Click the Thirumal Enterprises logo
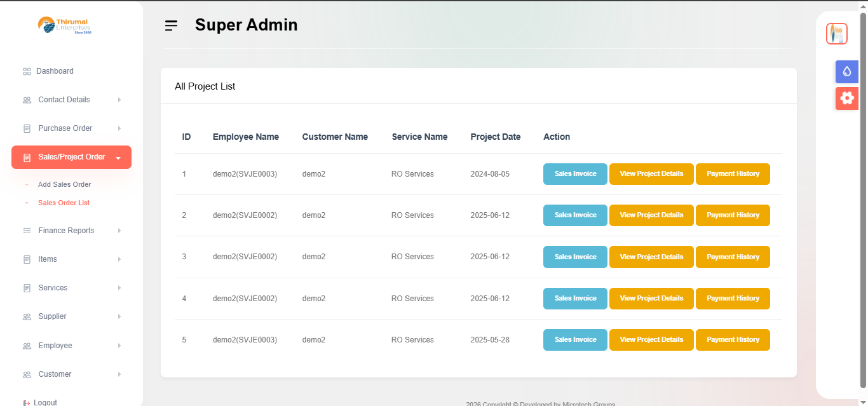This screenshot has height=406, width=868. 65,25
